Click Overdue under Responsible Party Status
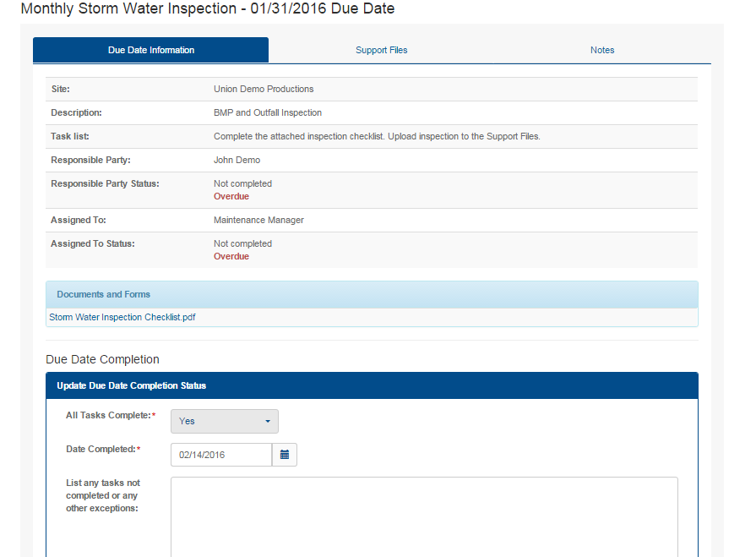The image size is (756, 557). click(x=231, y=196)
